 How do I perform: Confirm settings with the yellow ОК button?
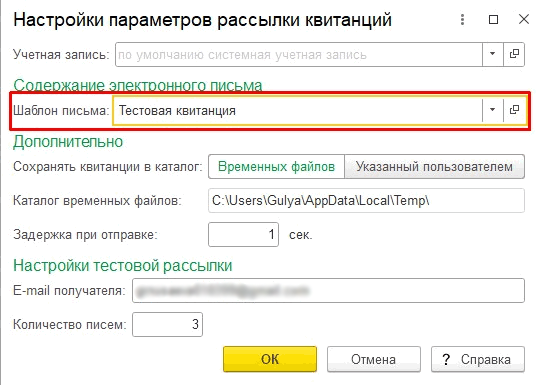270,359
